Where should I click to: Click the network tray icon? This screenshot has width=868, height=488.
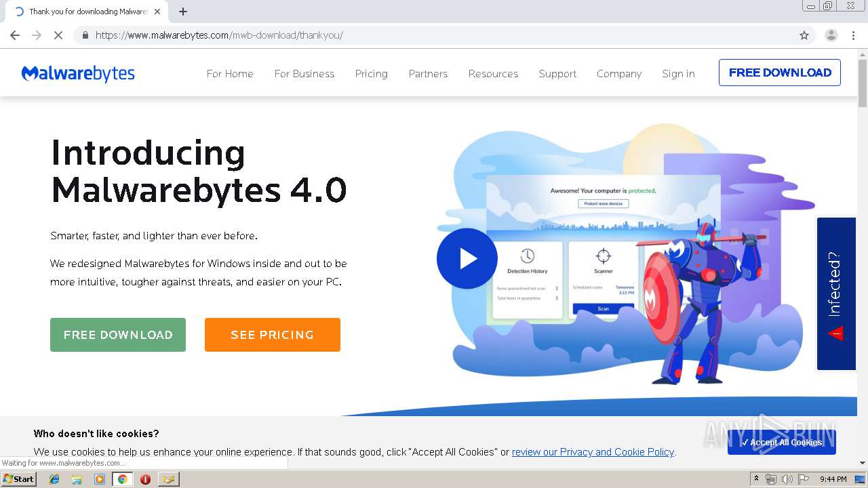click(x=771, y=479)
